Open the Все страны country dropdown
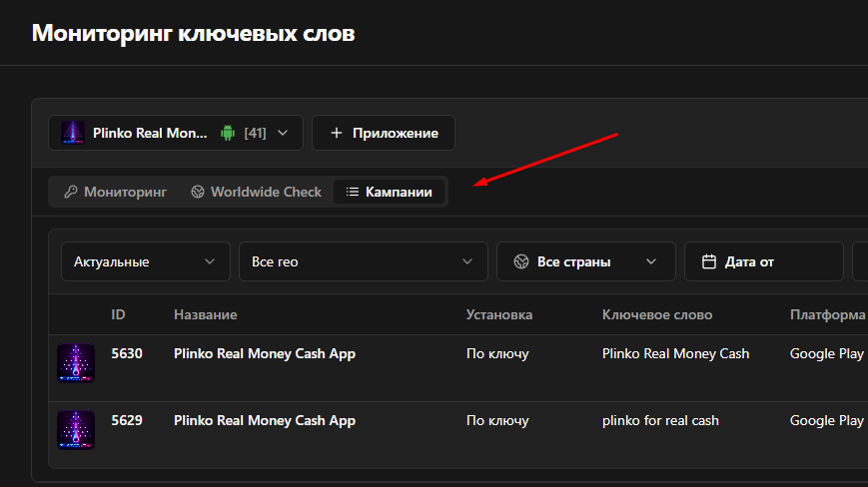Screen dimensions: 868x487 point(585,261)
